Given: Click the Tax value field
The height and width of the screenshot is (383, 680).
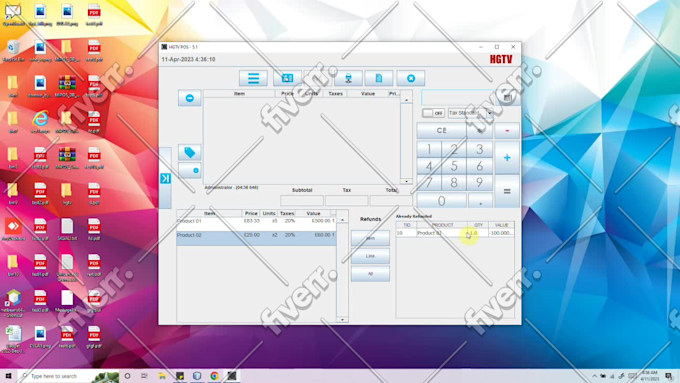Looking at the screenshot, I should (347, 200).
